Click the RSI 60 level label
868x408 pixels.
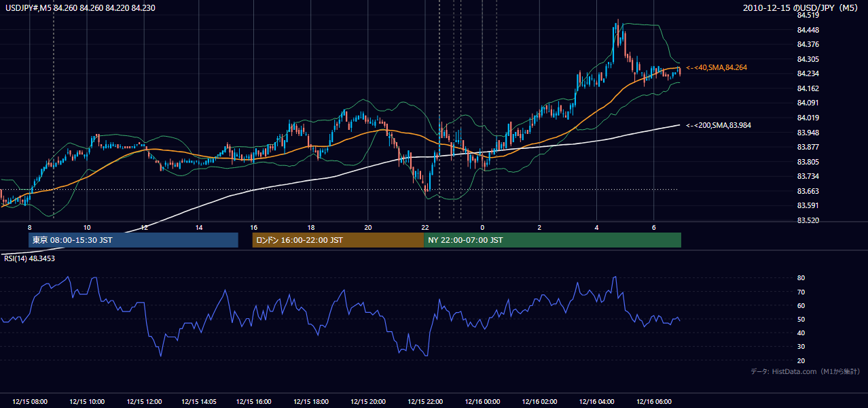click(x=801, y=305)
